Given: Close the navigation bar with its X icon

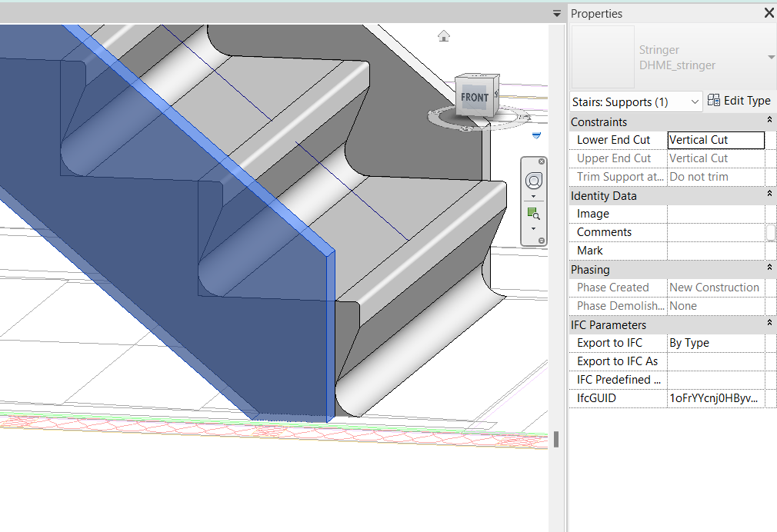Looking at the screenshot, I should point(542,161).
